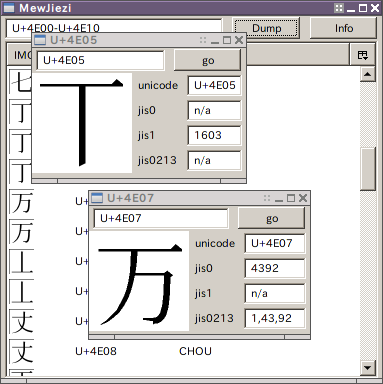The height and width of the screenshot is (384, 383).
Task: Click the jis1 label in U+4E05 window
Action: coord(146,135)
